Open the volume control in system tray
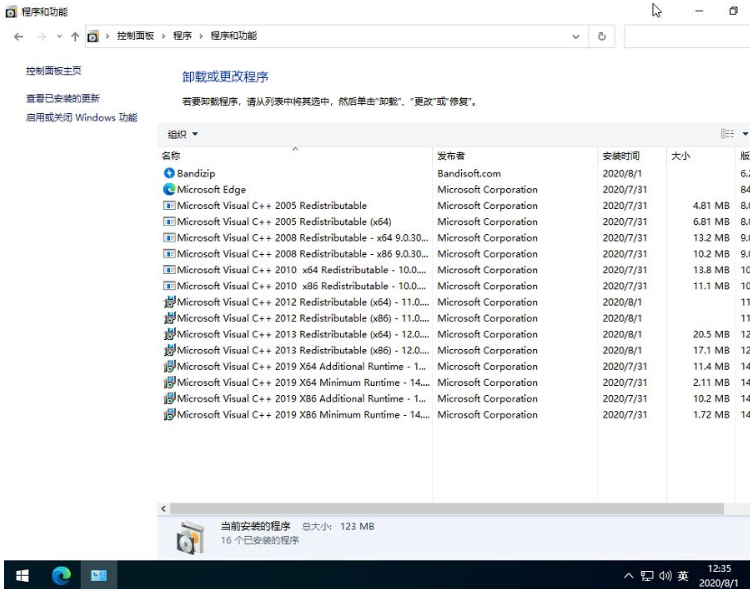Image resolution: width=750 pixels, height=589 pixels. [665, 576]
